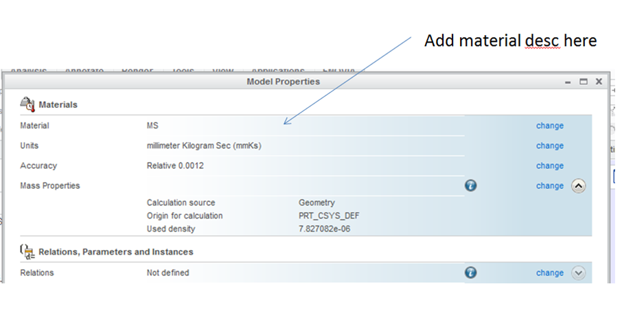Maximize the Model Properties dialog
Image resolution: width=644 pixels, height=331 pixels.
point(583,82)
